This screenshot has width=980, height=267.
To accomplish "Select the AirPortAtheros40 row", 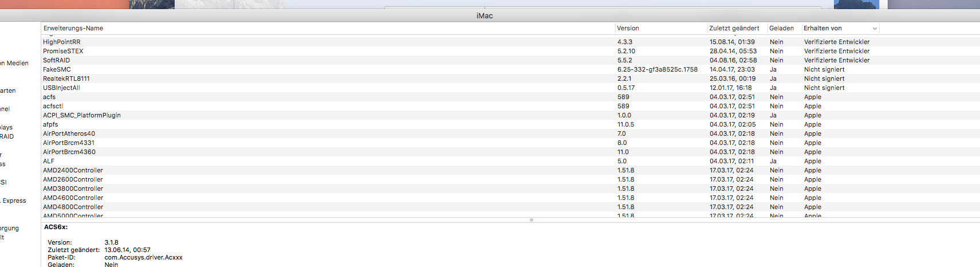I will pos(510,133).
